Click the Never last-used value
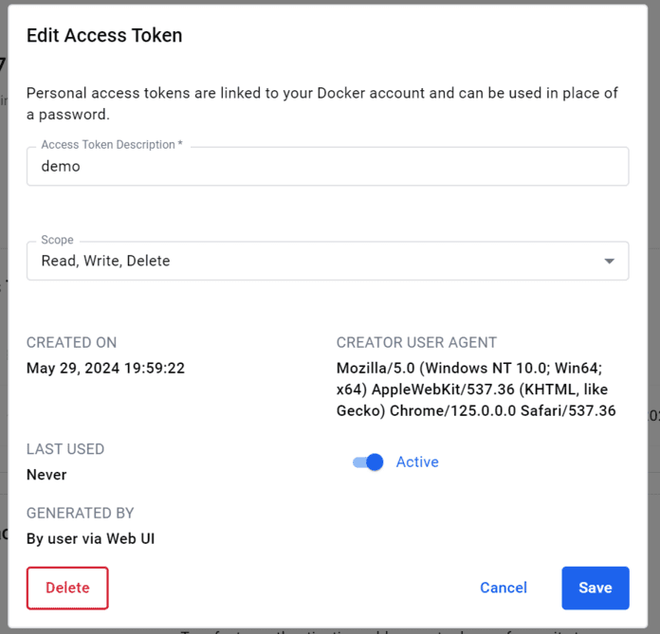 47,474
